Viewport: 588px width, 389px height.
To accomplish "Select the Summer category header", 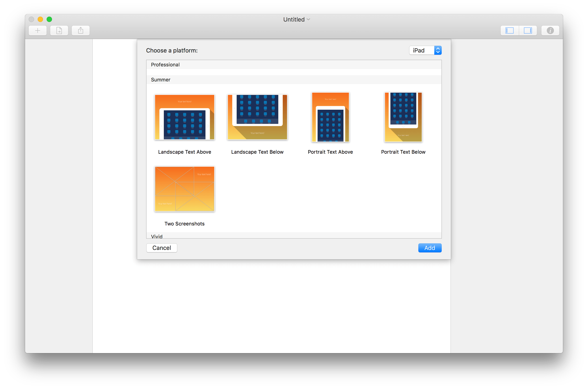I will (294, 80).
